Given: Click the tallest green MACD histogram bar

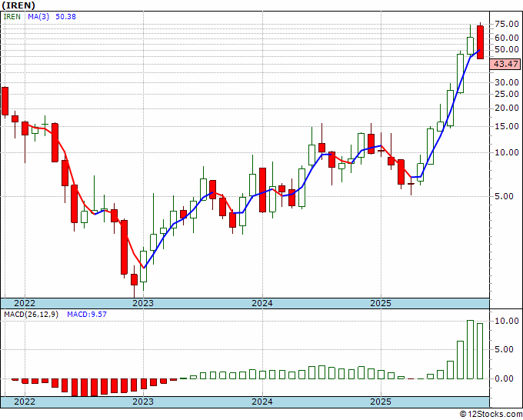Looking at the screenshot, I should (x=470, y=349).
